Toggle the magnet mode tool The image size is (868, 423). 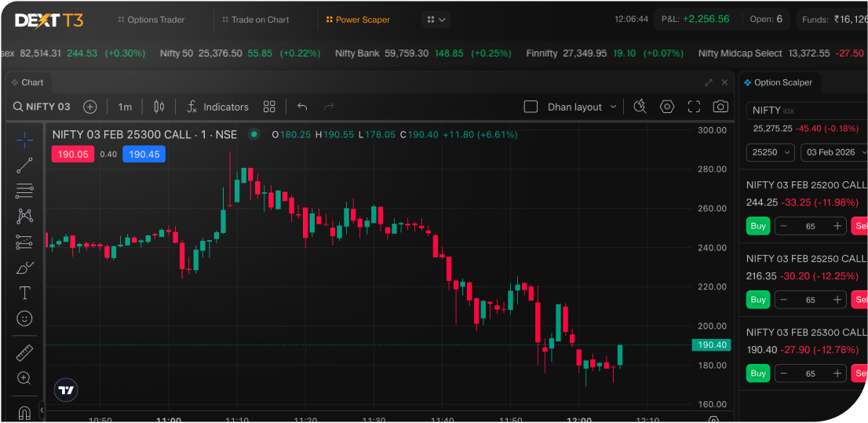tap(24, 412)
